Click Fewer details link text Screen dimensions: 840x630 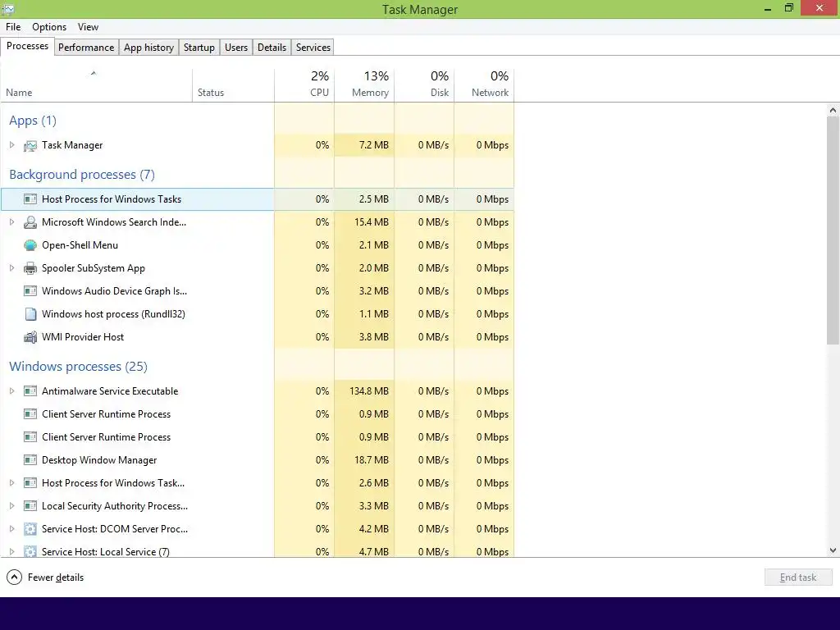[56, 577]
